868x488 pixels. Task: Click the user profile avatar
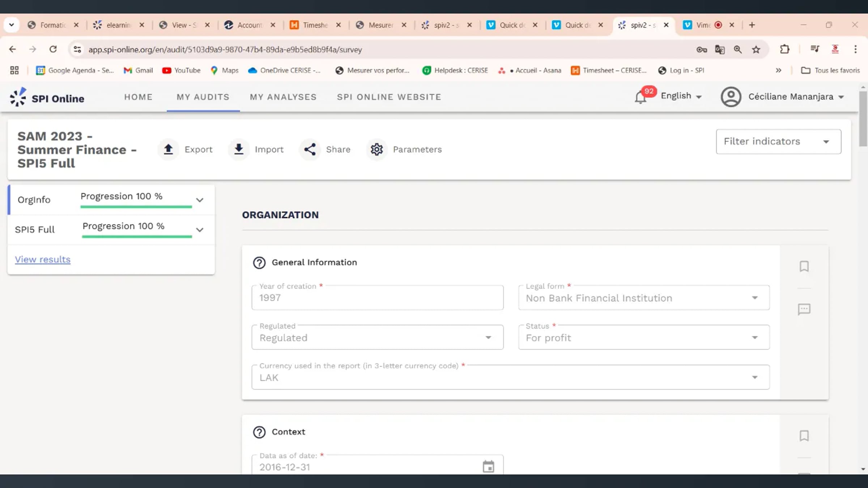pos(731,97)
